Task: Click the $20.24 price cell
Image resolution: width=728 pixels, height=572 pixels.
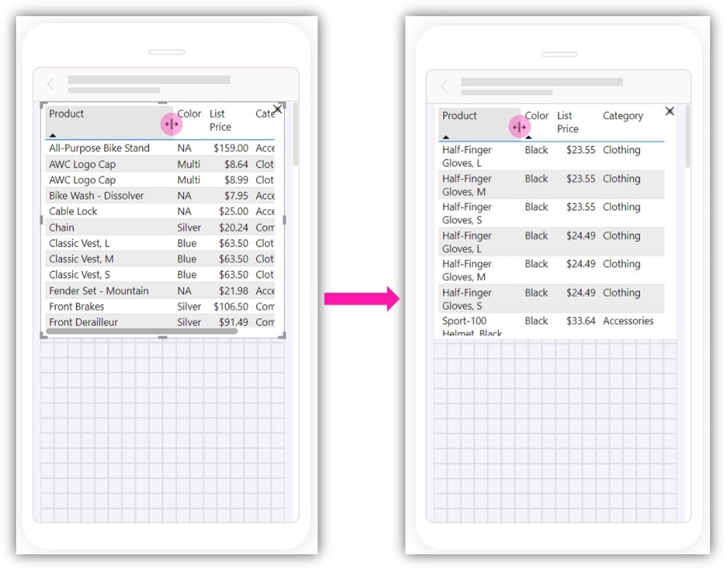Action: pos(233,228)
